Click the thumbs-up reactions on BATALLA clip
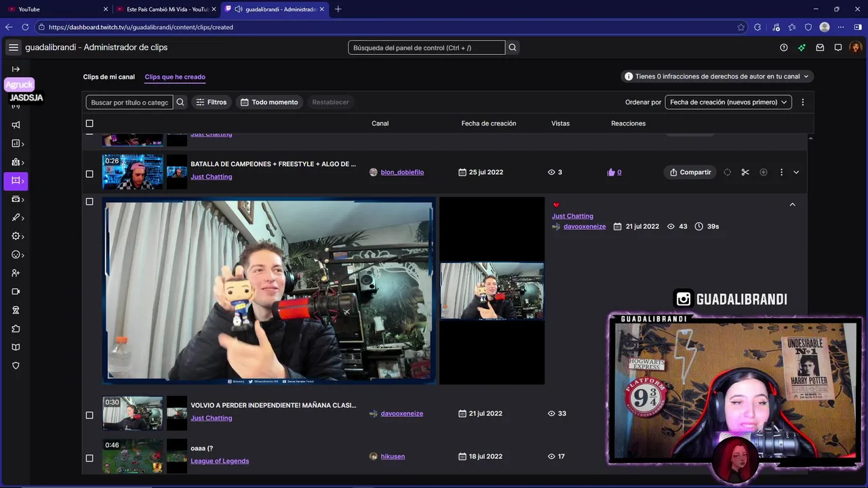Screen dimensions: 868x488 coord(614,172)
